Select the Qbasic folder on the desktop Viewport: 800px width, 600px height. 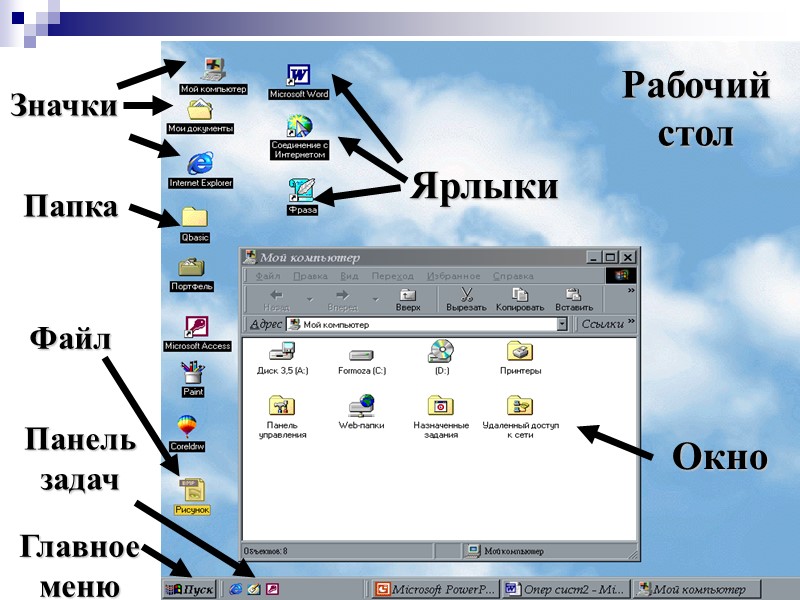point(194,224)
